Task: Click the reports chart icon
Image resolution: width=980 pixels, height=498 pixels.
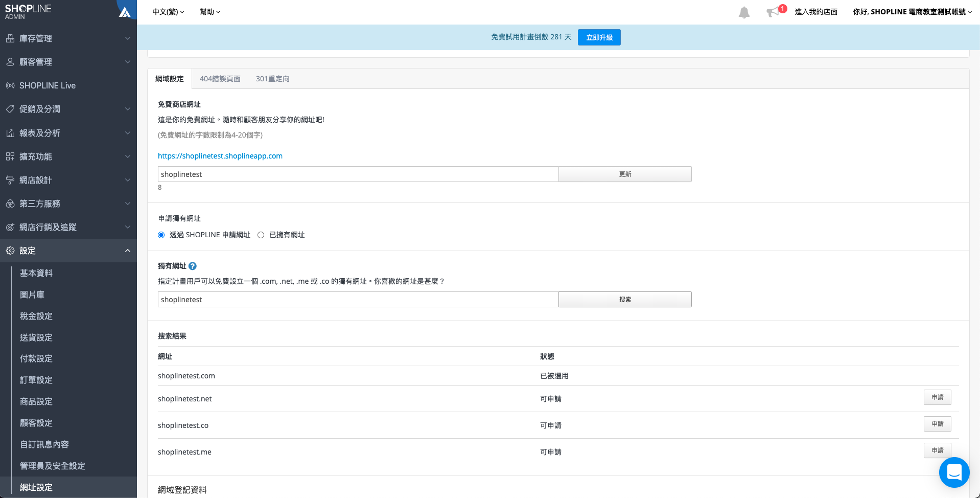Action: 10,133
